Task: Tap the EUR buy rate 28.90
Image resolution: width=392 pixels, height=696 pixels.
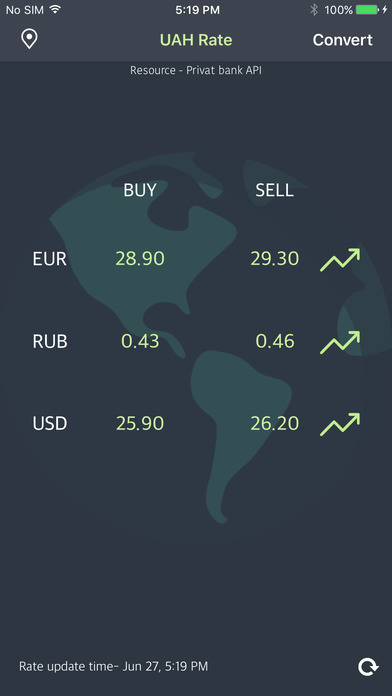Action: coord(140,258)
